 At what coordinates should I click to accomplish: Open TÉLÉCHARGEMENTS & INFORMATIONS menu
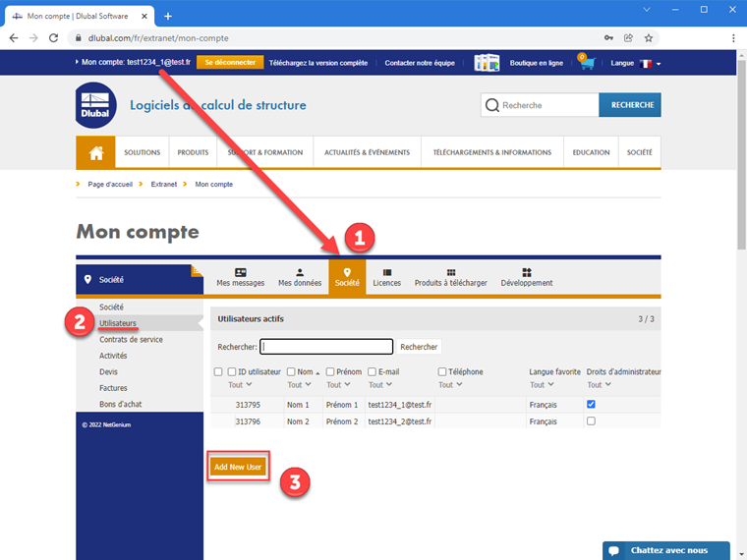coord(492,152)
